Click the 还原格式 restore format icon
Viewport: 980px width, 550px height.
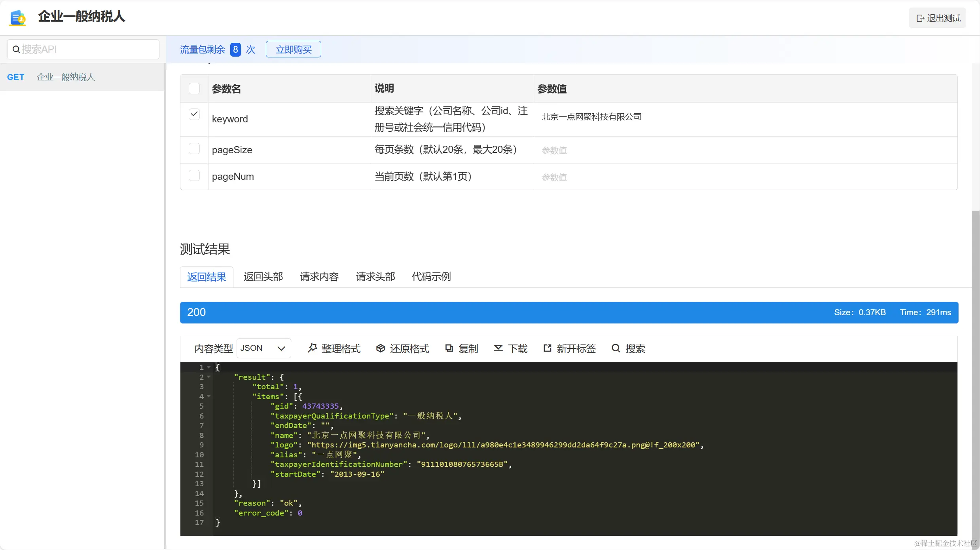coord(380,348)
